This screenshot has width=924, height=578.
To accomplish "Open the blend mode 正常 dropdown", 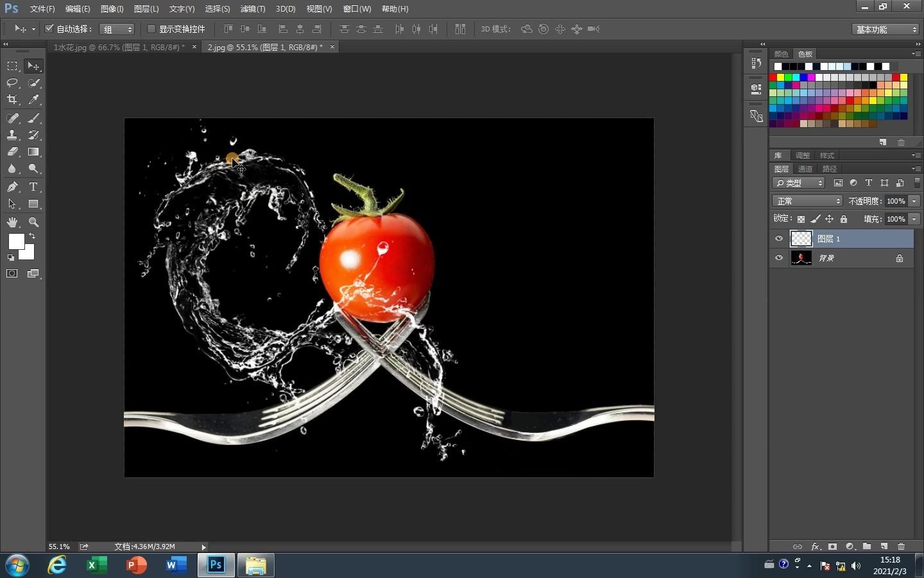I will pos(807,201).
